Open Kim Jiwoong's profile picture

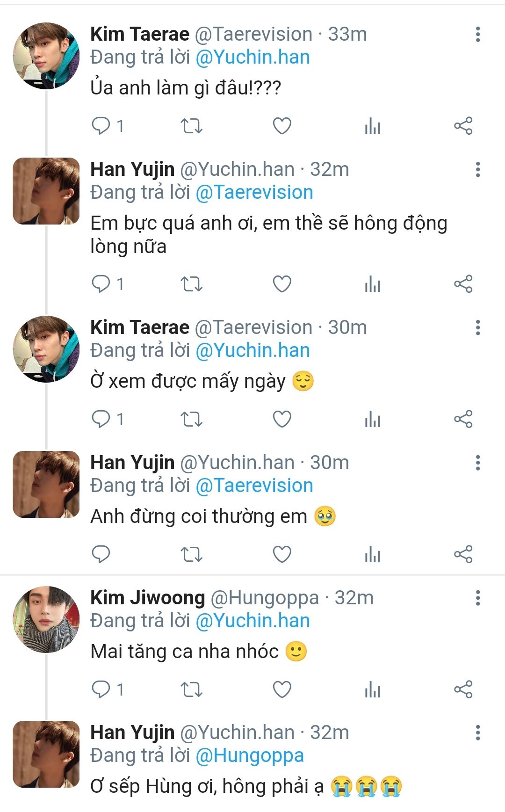[46, 619]
